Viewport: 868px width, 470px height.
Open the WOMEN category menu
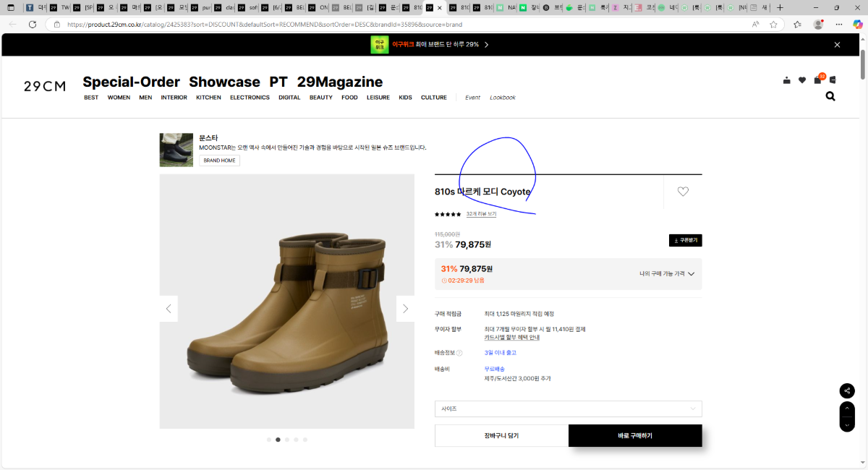point(119,98)
